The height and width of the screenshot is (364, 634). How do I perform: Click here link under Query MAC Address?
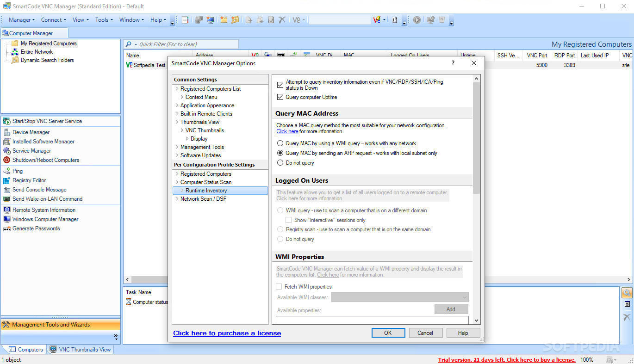pyautogui.click(x=287, y=131)
